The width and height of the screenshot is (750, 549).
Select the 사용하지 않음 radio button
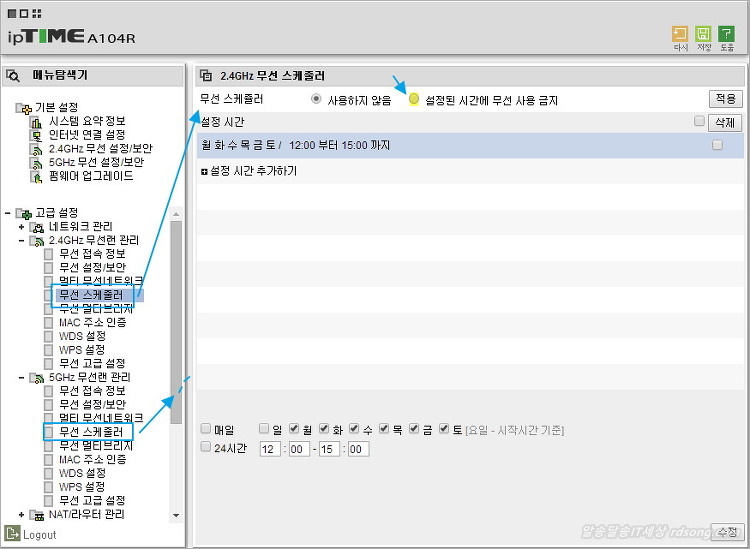pos(317,100)
